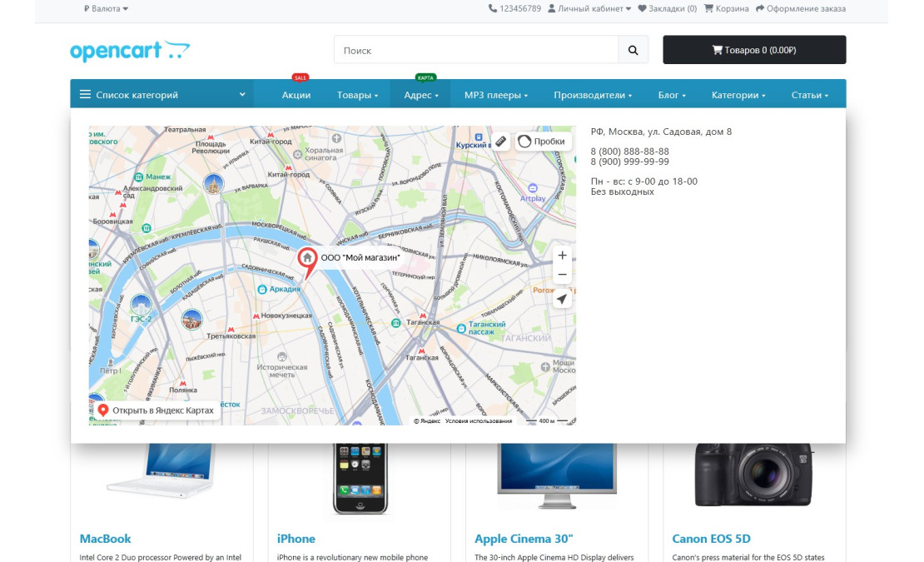Click the phone number 8 (900) 999-99-99
This screenshot has height=562, width=924.
click(x=630, y=162)
